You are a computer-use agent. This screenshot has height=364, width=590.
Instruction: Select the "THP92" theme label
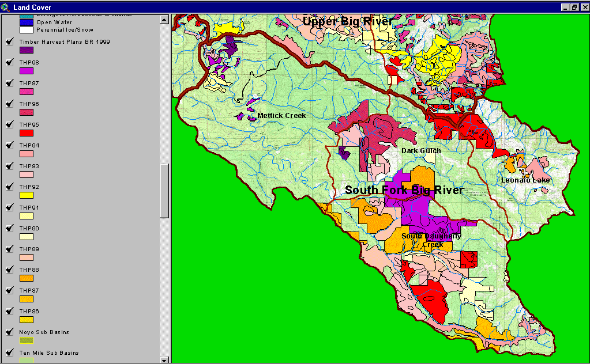click(x=29, y=187)
